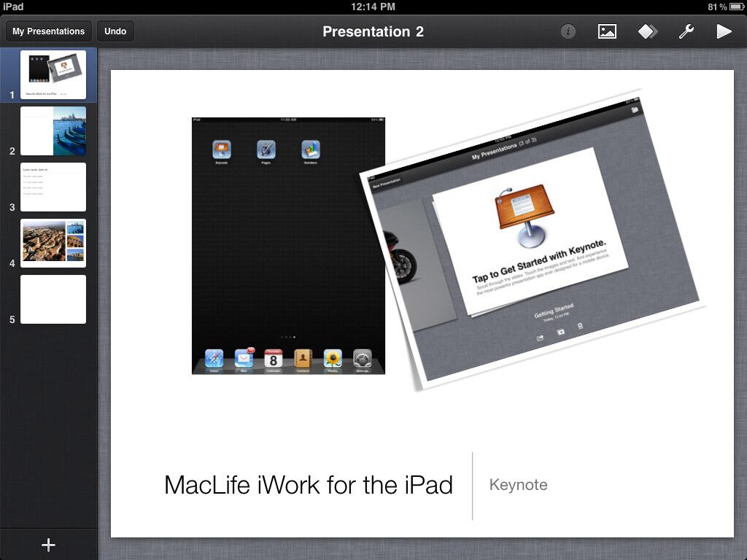Select the blank slide 5

click(54, 299)
